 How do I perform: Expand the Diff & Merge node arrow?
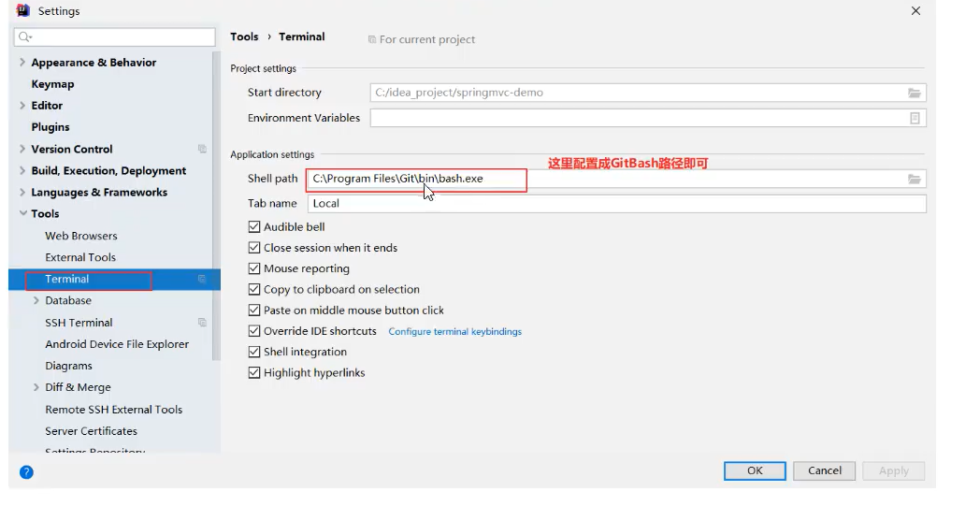pyautogui.click(x=36, y=387)
